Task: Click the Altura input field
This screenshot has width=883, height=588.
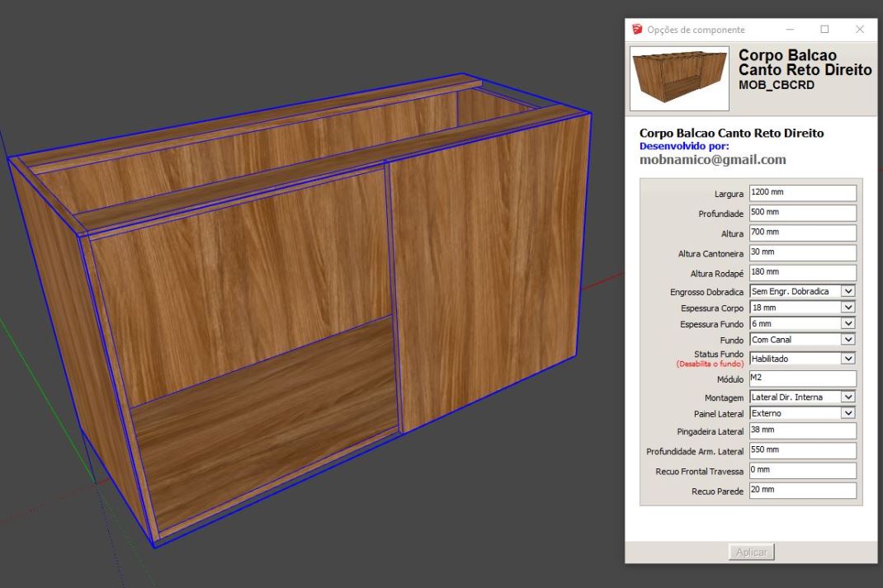Action: 802,233
